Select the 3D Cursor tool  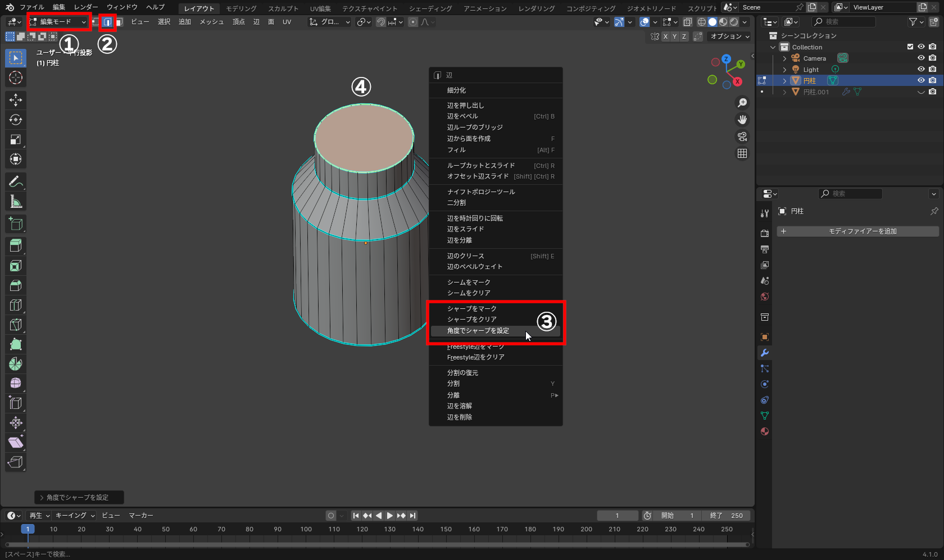(16, 78)
